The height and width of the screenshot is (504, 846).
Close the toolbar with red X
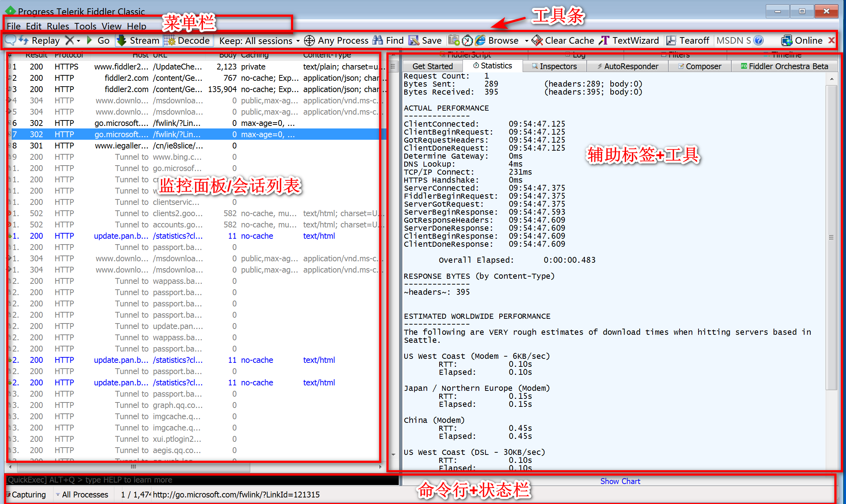click(831, 40)
